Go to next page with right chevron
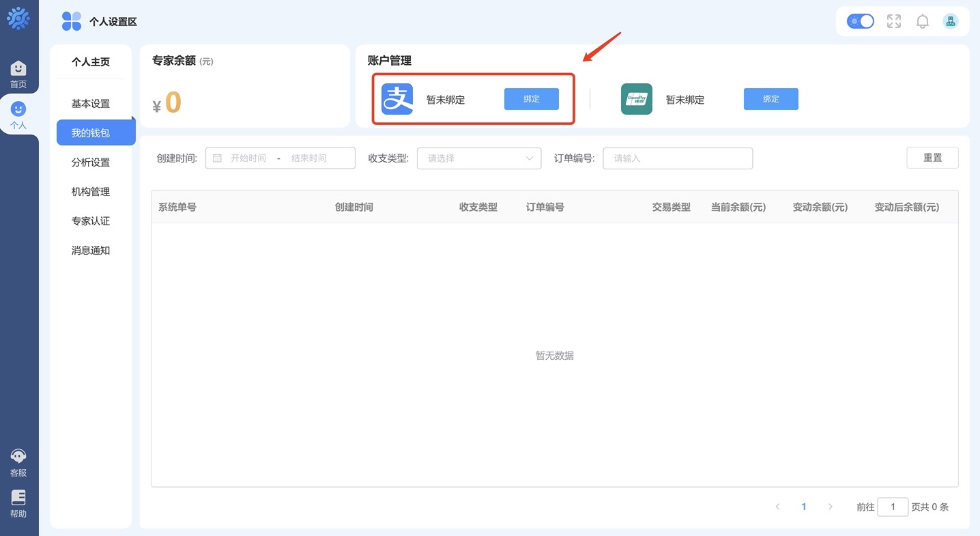 [x=830, y=507]
